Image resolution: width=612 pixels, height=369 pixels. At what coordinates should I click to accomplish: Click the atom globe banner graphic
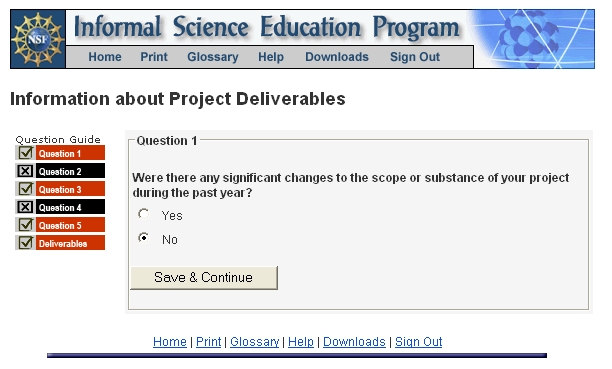click(x=534, y=39)
